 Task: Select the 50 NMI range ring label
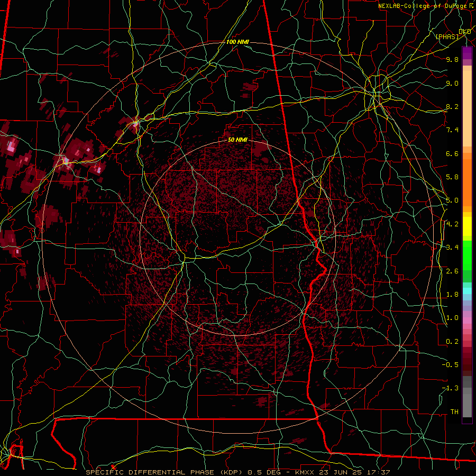(237, 140)
